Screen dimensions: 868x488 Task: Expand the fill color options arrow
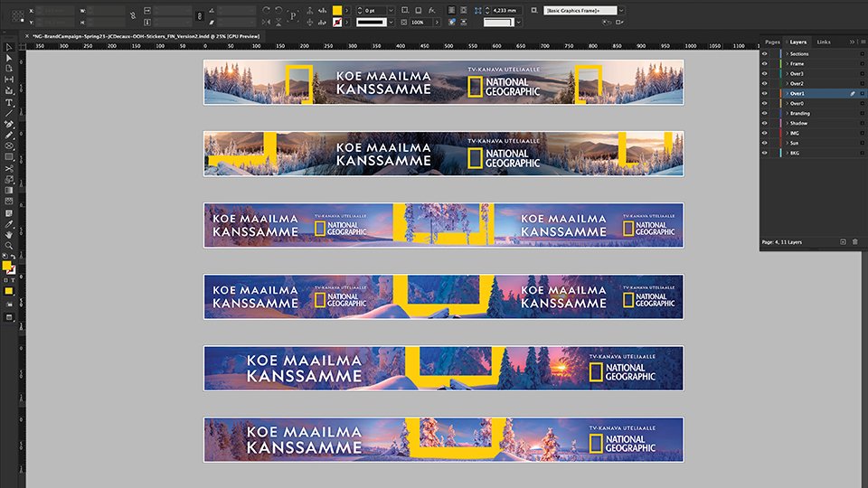(347, 11)
